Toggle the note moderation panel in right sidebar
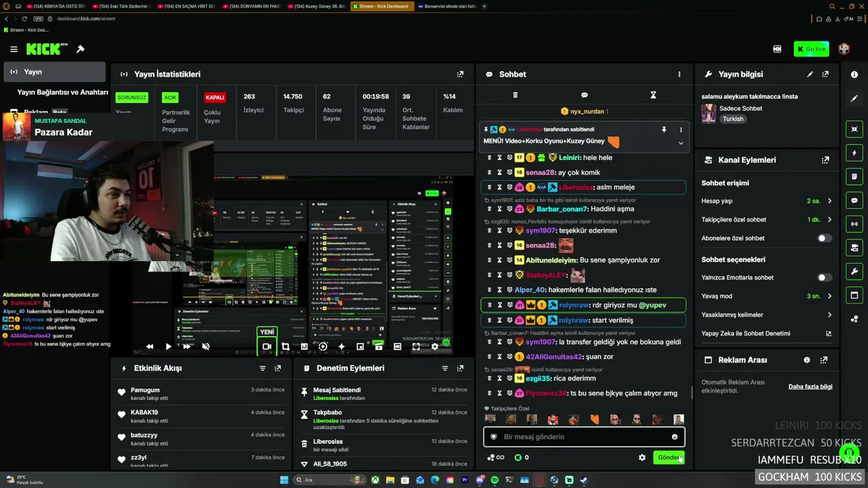This screenshot has width=868, height=488. pyautogui.click(x=854, y=177)
